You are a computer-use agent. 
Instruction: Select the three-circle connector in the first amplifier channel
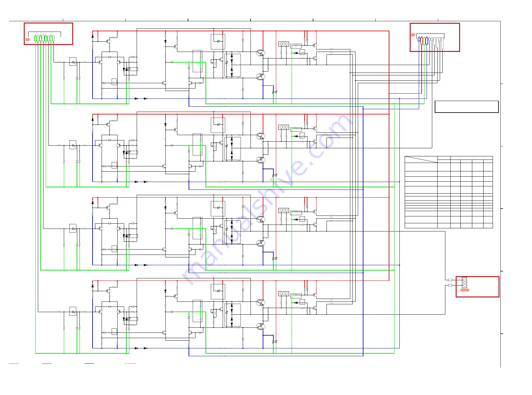click(x=284, y=44)
